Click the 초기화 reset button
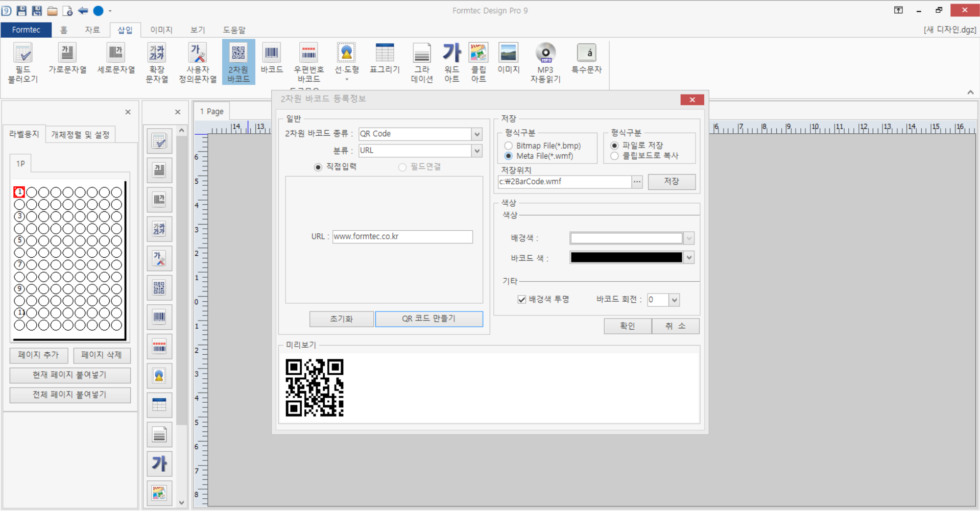The height and width of the screenshot is (511, 980). [x=341, y=319]
